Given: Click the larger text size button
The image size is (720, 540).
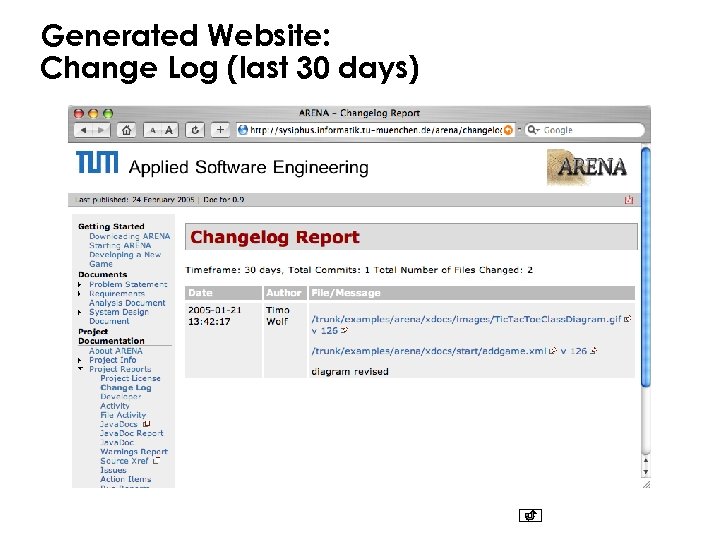Looking at the screenshot, I should coord(169,130).
